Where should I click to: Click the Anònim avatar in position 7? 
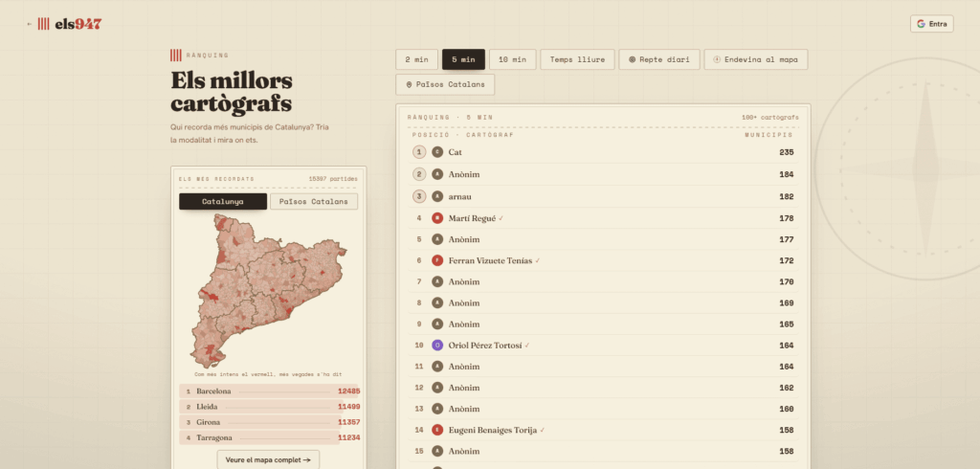click(437, 281)
